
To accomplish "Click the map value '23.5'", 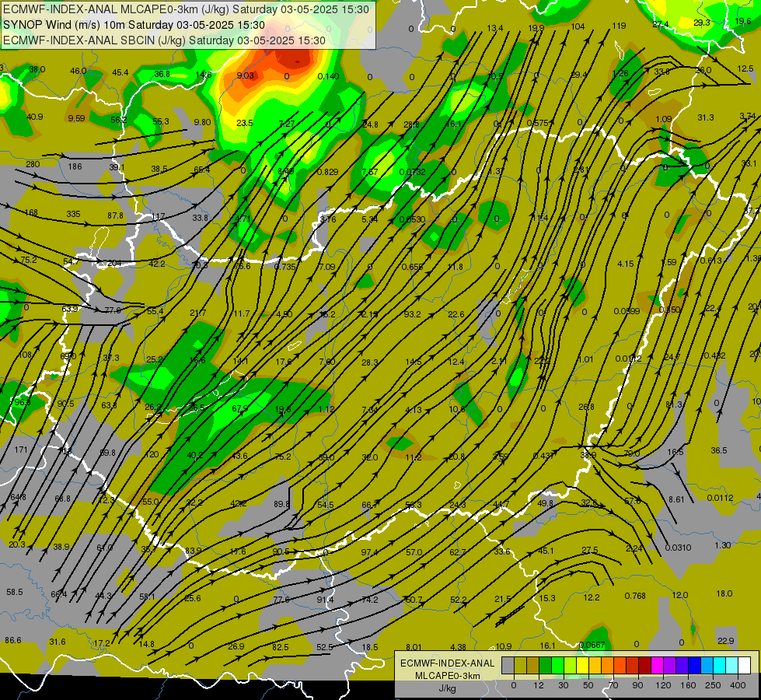I will click(245, 123).
